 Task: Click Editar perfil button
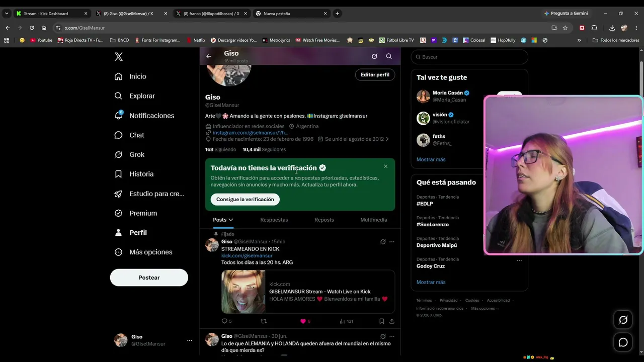tap(375, 74)
